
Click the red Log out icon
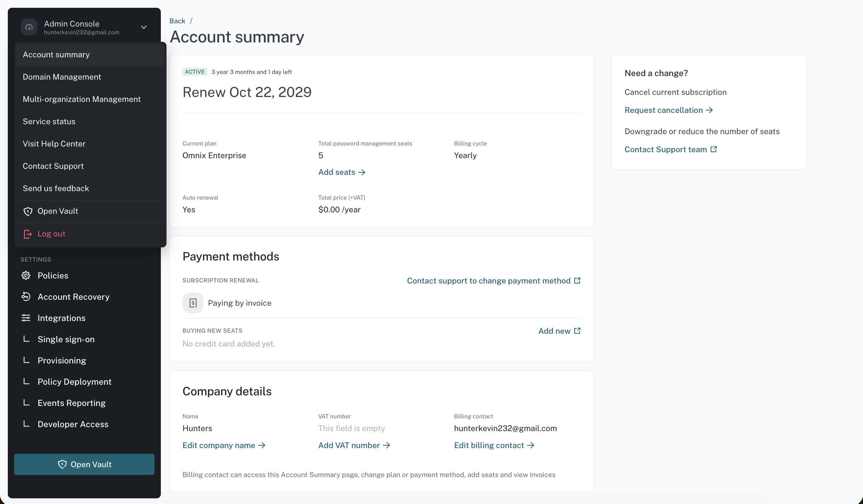(x=28, y=234)
